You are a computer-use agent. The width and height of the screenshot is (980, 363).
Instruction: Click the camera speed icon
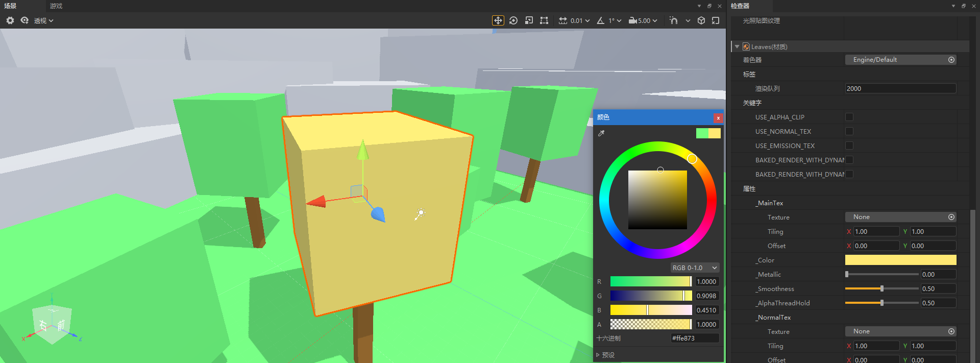pyautogui.click(x=633, y=20)
